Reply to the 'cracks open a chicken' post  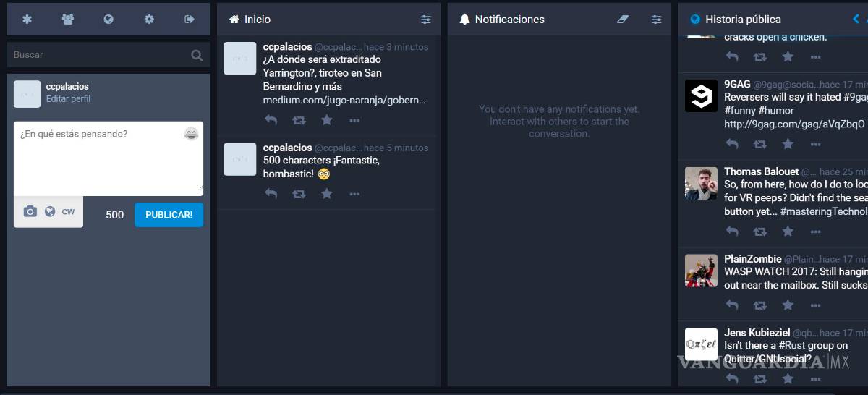732,56
